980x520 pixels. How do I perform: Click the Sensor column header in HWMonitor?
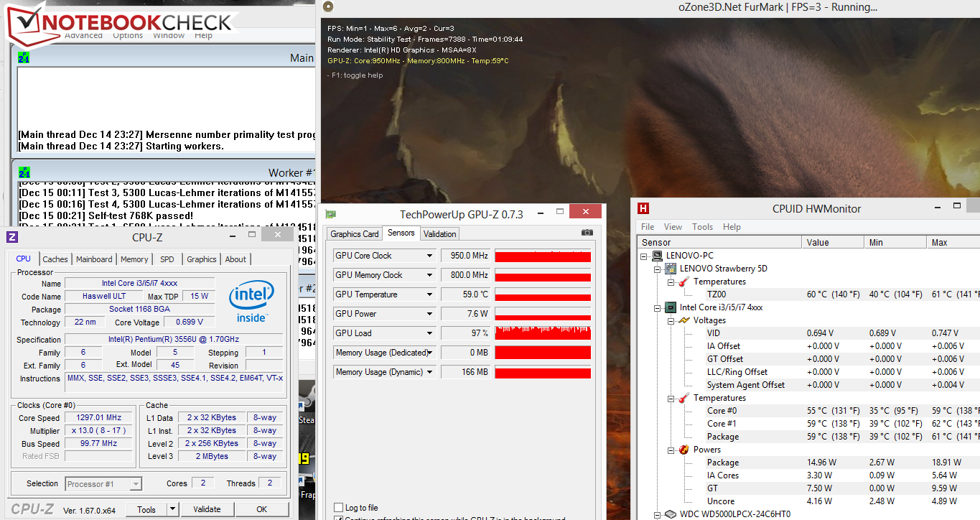click(719, 243)
